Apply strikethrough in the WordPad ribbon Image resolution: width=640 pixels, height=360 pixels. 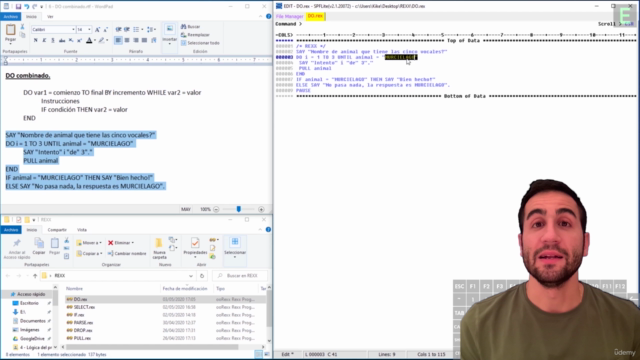point(62,40)
